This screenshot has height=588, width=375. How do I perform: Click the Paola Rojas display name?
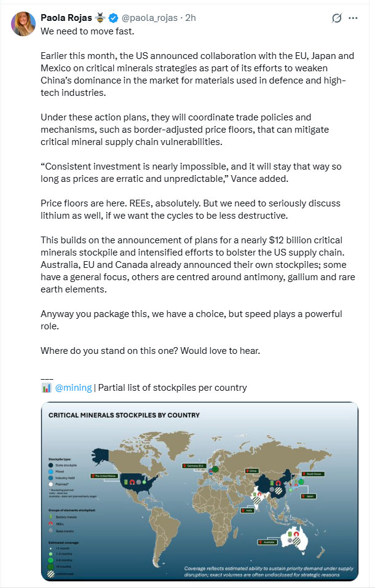(65, 18)
